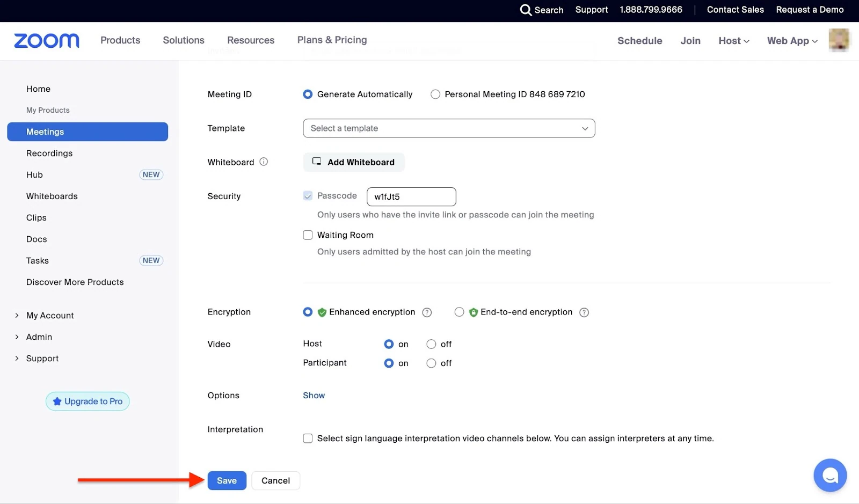Open Hub in the sidebar
The height and width of the screenshot is (504, 859).
pos(34,175)
